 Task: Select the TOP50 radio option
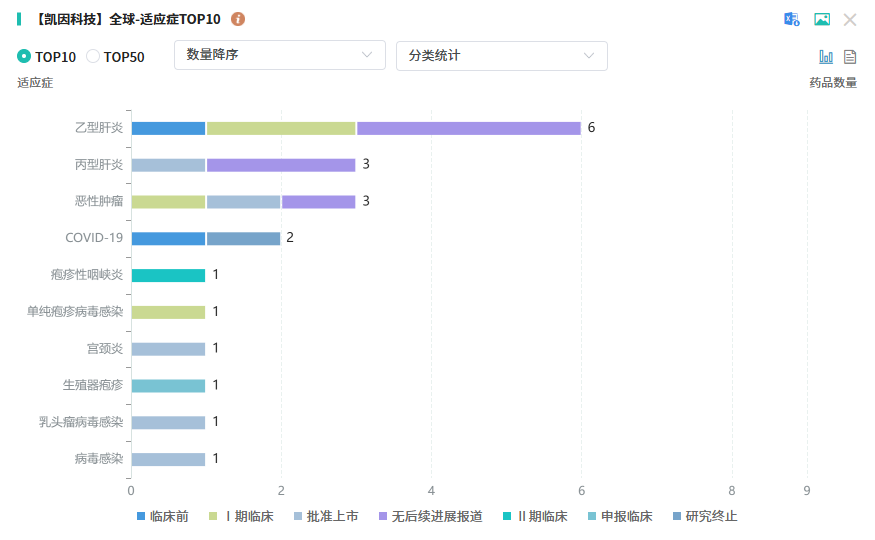pyautogui.click(x=93, y=57)
